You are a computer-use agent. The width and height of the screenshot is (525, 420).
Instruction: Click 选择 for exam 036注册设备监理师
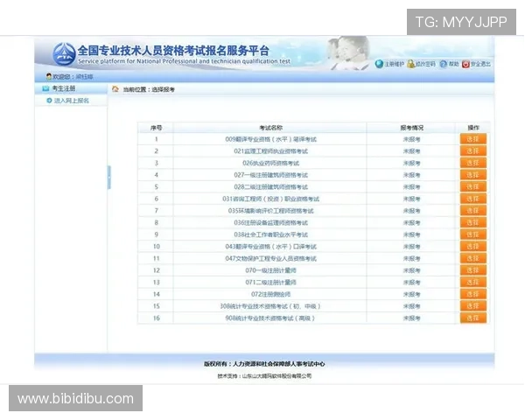pos(473,222)
